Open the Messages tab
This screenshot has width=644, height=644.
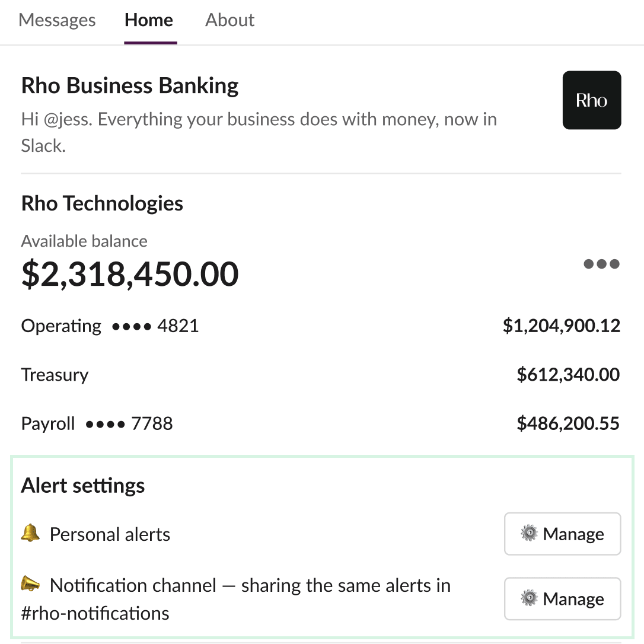(x=57, y=20)
